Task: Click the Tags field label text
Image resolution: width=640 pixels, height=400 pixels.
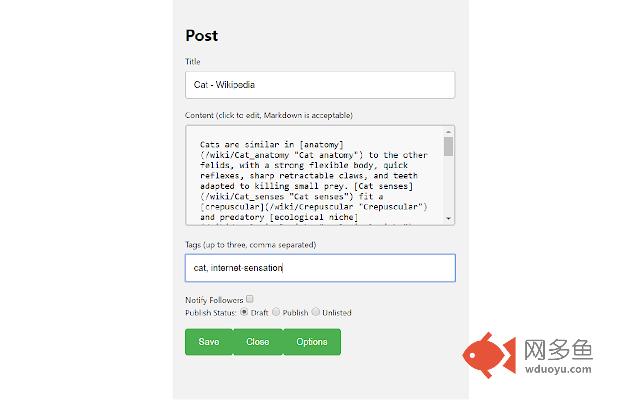Action: (251, 245)
